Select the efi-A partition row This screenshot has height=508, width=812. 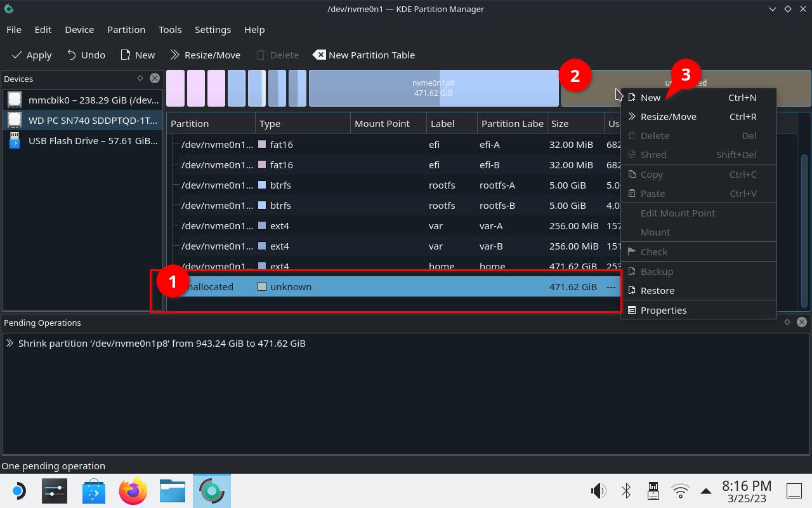[x=393, y=144]
